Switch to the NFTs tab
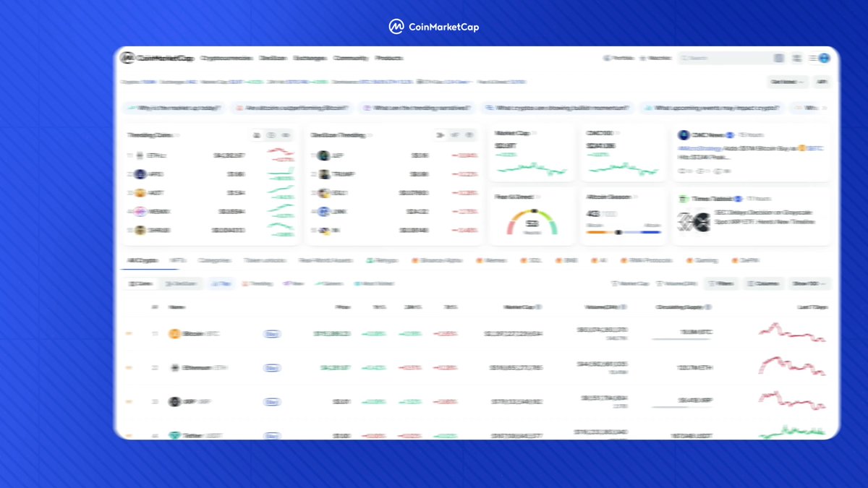 pyautogui.click(x=176, y=260)
